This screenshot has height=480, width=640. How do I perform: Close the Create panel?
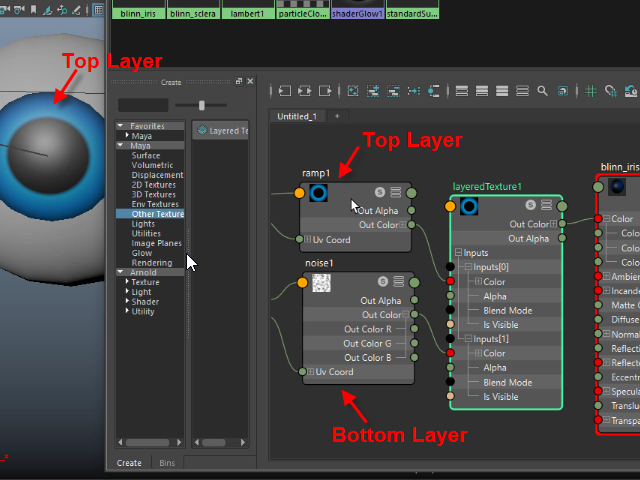pos(250,82)
